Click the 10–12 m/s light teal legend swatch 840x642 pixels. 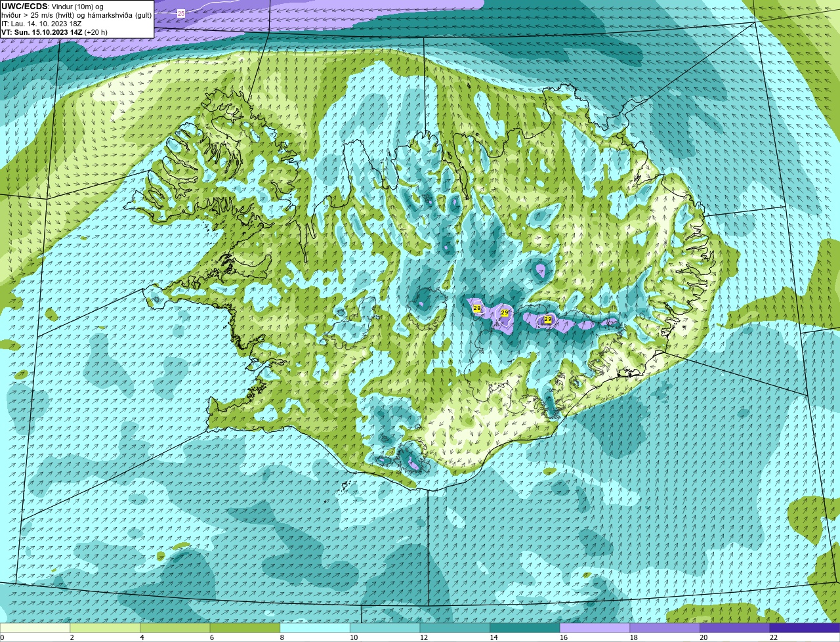click(x=385, y=628)
